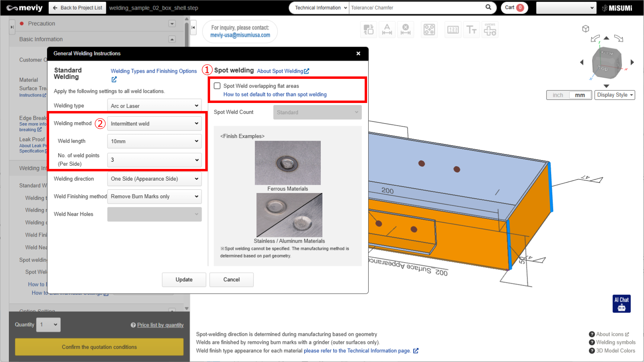Open the Display Style dropdown
The width and height of the screenshot is (644, 362).
[615, 95]
